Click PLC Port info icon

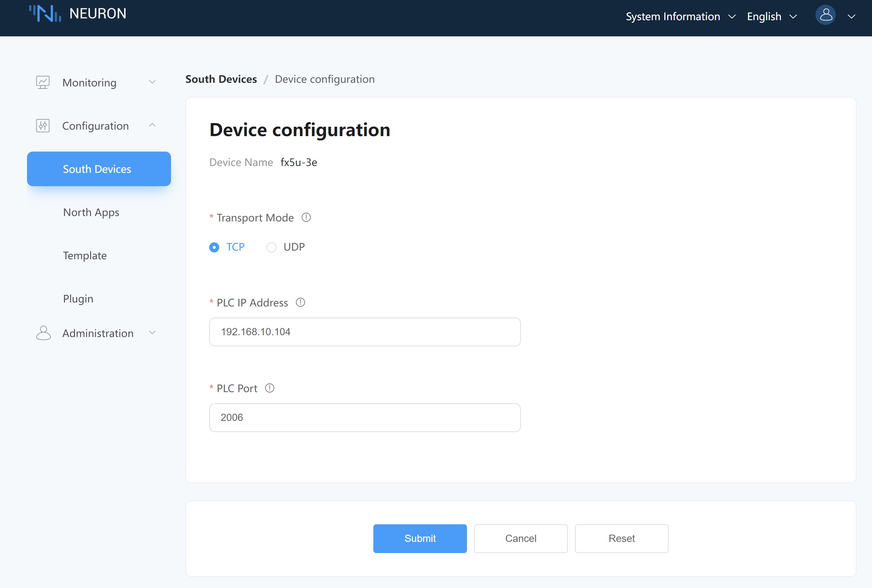[270, 388]
